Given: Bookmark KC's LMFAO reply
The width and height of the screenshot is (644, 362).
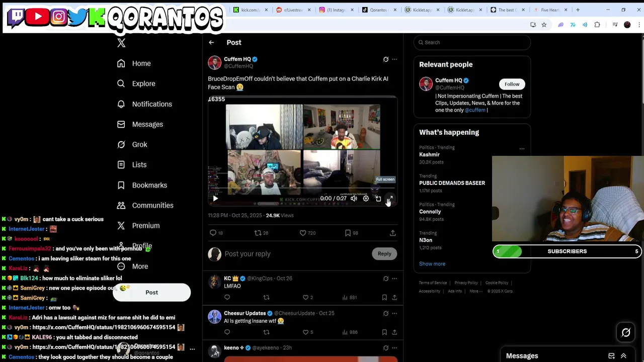Looking at the screenshot, I should click(384, 297).
